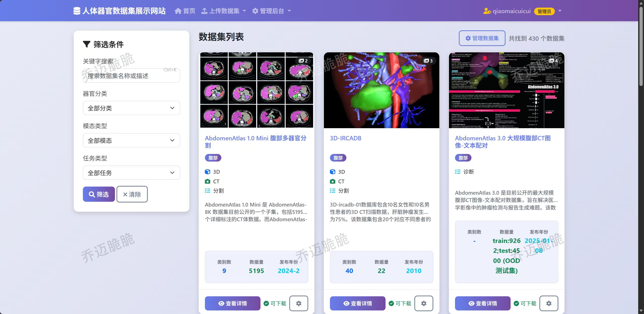Click the scrollbar down arrow
The width and height of the screenshot is (644, 314).
pyautogui.click(x=641, y=311)
